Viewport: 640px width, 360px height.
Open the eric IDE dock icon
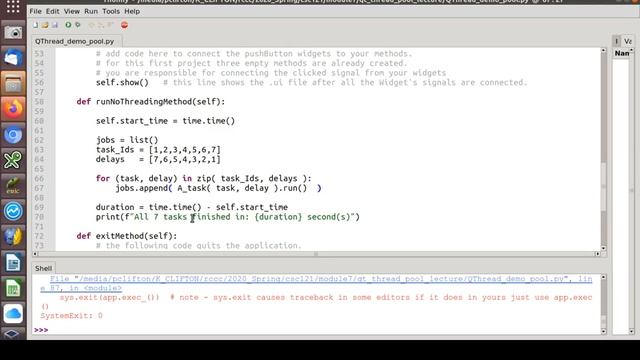point(13,186)
